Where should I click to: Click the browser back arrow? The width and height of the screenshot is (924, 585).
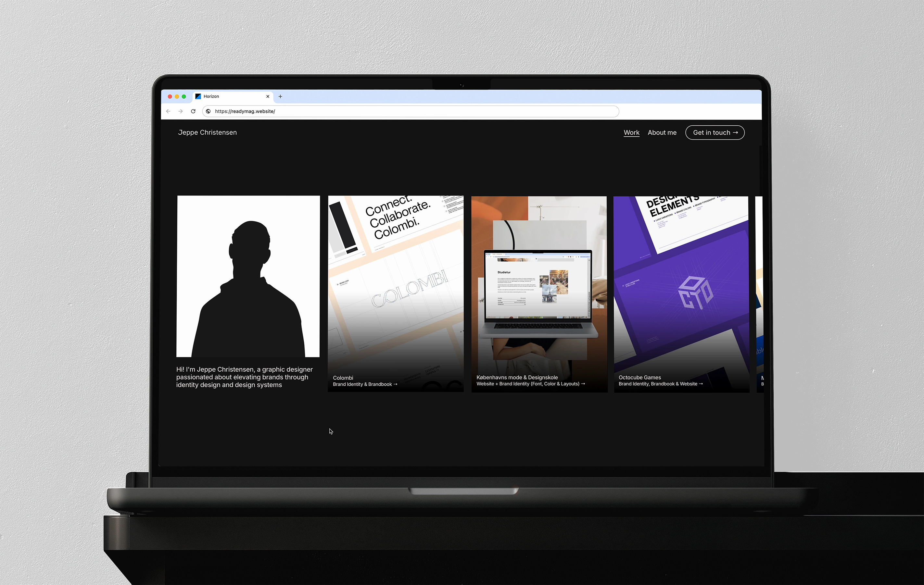(168, 111)
